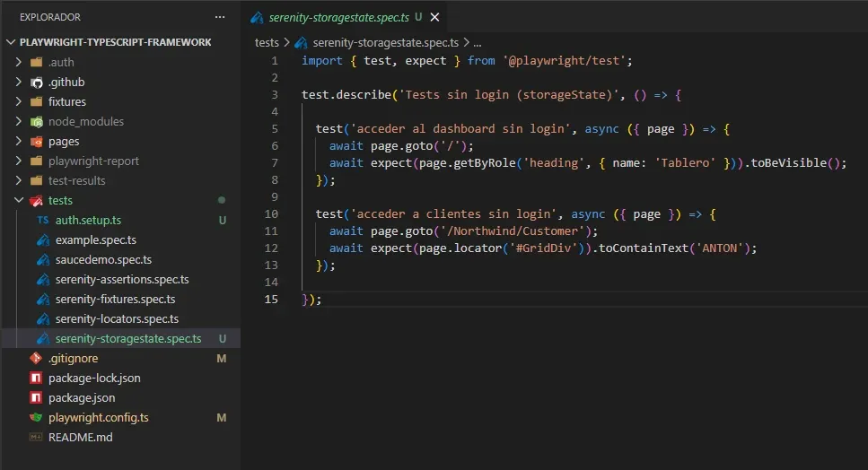Collapse the tests folder chevron
The height and width of the screenshot is (470, 868).
tap(18, 200)
